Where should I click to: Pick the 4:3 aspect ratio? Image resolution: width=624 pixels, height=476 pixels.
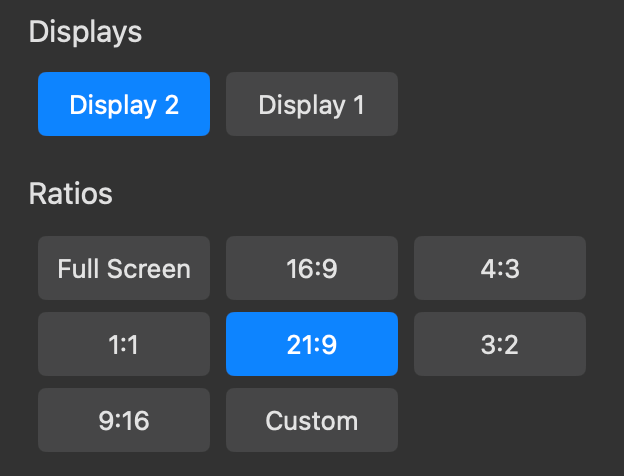[x=500, y=268]
